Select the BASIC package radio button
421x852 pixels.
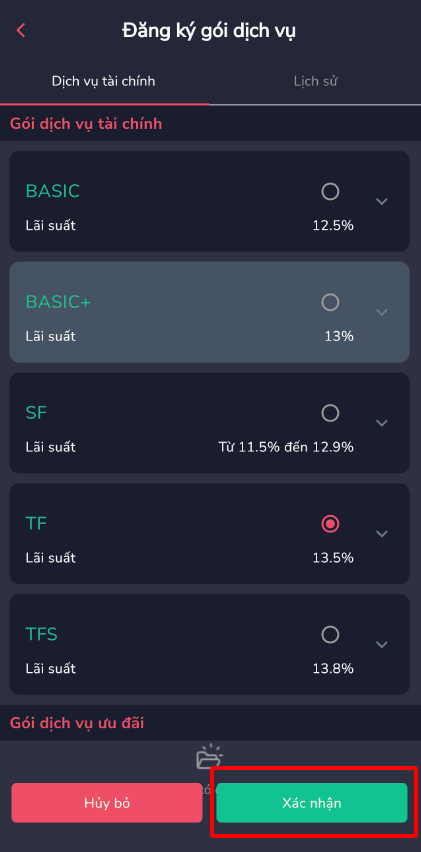tap(330, 191)
